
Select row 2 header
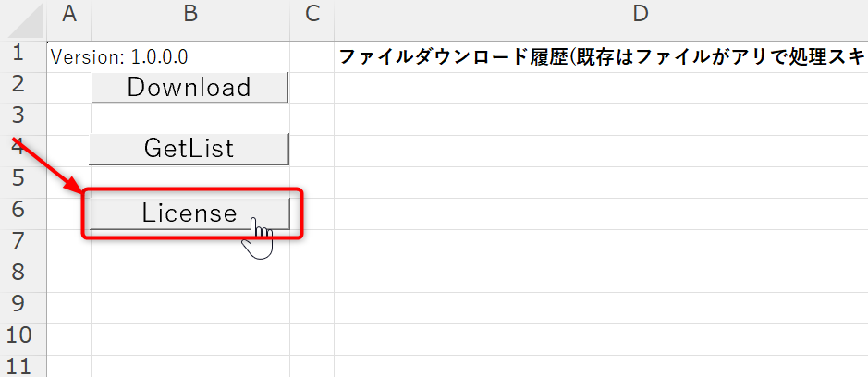tap(22, 86)
